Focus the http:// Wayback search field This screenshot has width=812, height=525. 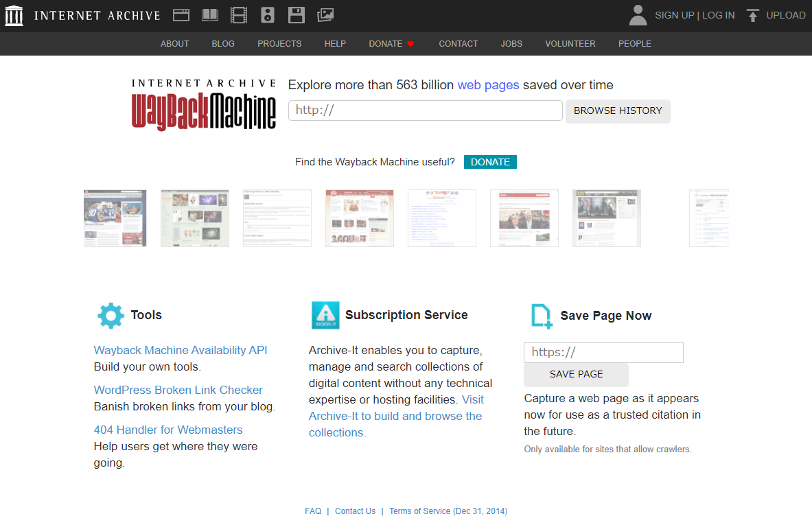click(425, 110)
